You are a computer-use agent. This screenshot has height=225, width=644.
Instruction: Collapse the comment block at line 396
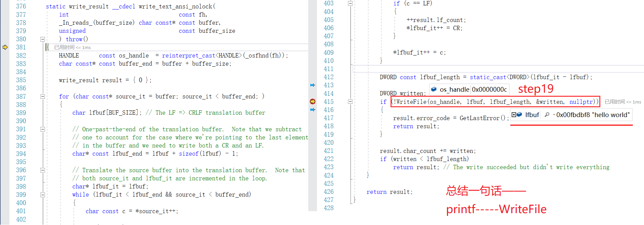[43, 170]
